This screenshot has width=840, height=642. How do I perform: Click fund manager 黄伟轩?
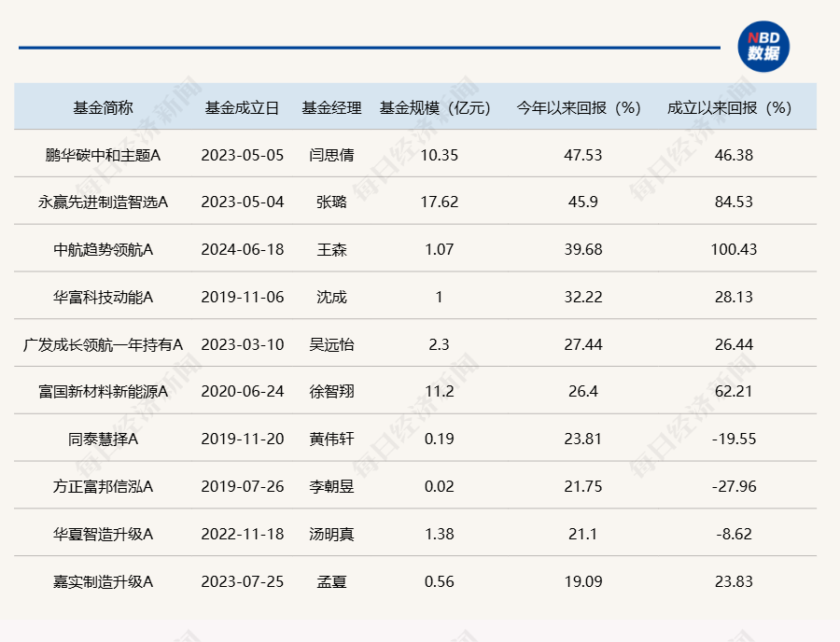pos(331,440)
